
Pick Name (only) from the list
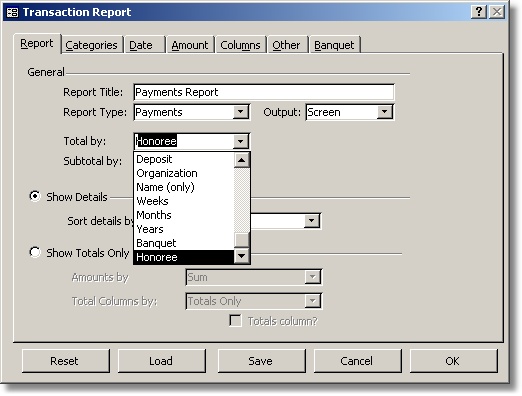coord(184,187)
